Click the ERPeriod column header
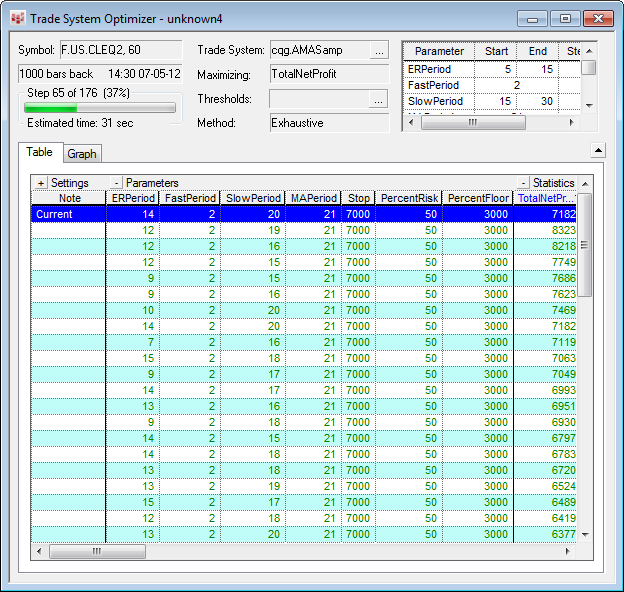The image size is (624, 592). 133,198
